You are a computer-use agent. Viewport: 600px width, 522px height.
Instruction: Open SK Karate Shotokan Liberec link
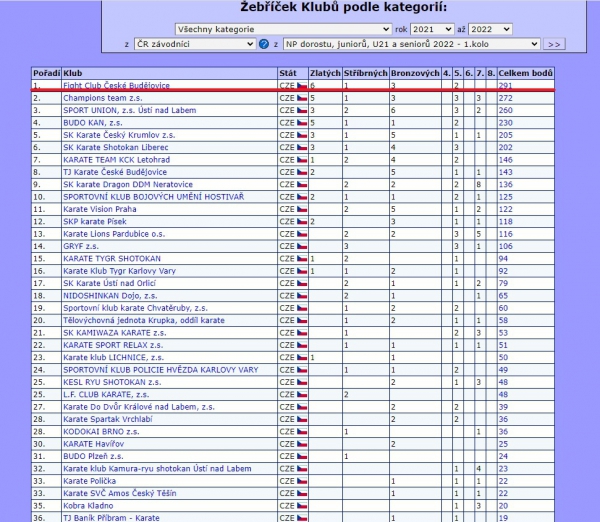[x=116, y=147]
